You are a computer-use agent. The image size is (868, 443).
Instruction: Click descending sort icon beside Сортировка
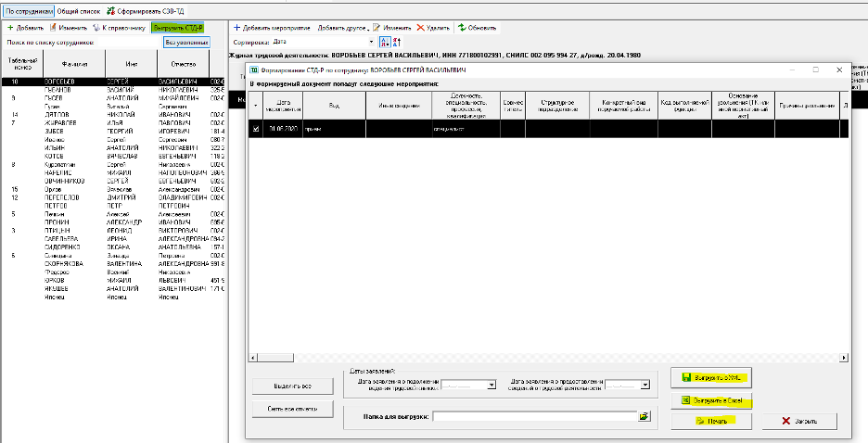397,42
